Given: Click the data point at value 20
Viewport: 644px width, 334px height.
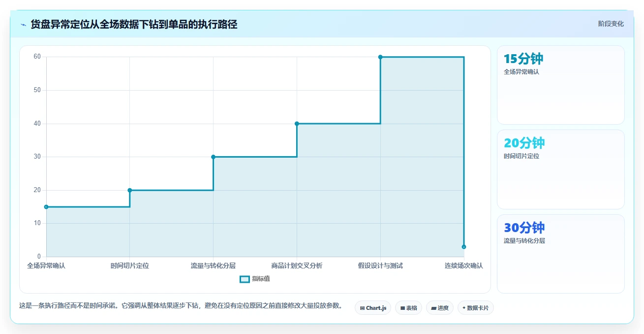Looking at the screenshot, I should 130,190.
